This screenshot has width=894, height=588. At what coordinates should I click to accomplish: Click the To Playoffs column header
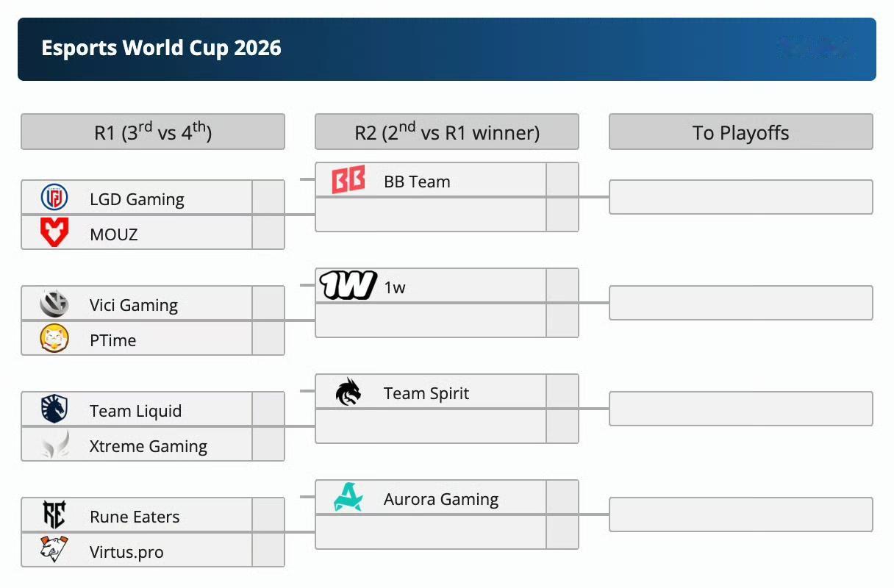pos(741,132)
